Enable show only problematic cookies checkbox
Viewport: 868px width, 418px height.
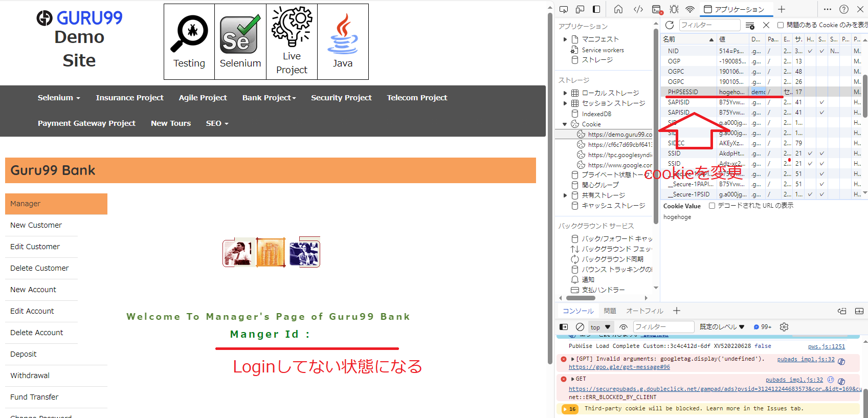781,25
